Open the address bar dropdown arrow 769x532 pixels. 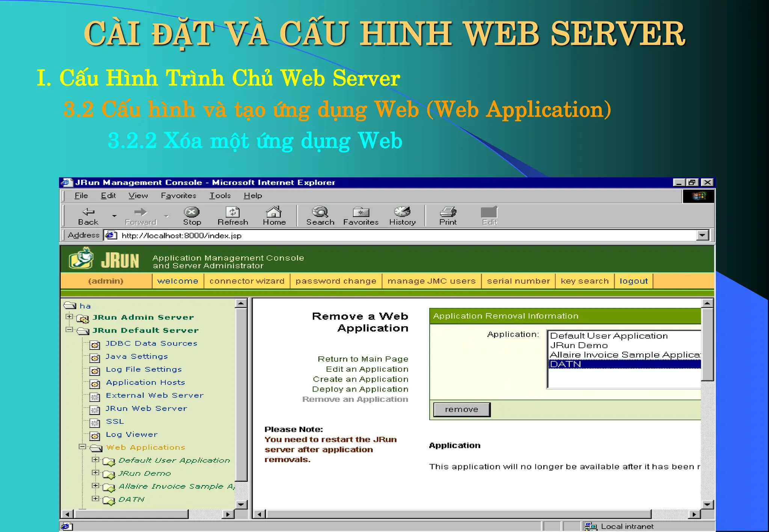click(702, 235)
